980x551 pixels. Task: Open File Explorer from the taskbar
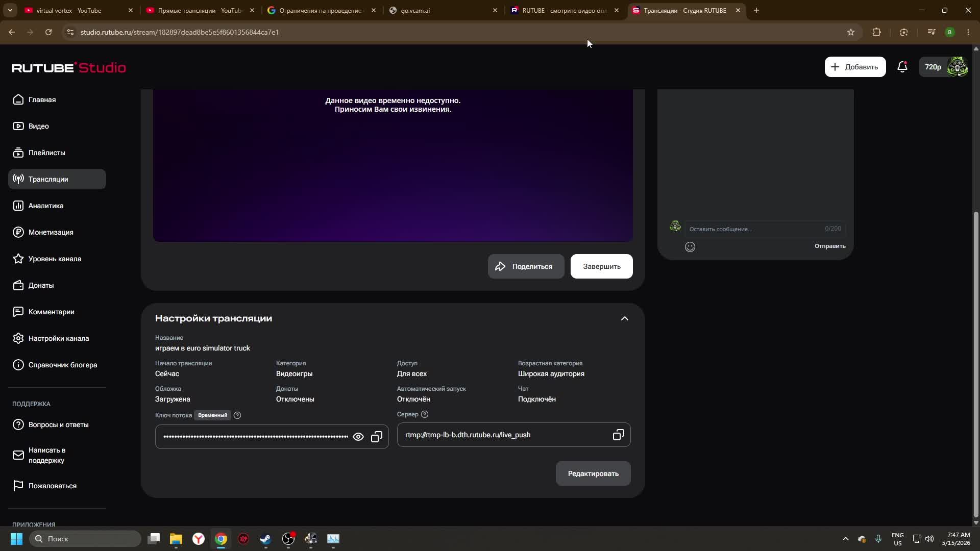[176, 539]
